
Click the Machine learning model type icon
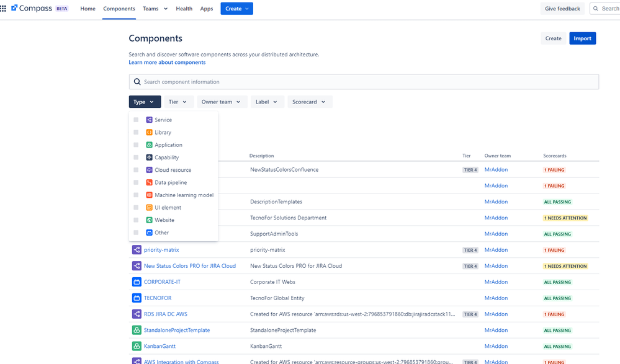pyautogui.click(x=150, y=195)
